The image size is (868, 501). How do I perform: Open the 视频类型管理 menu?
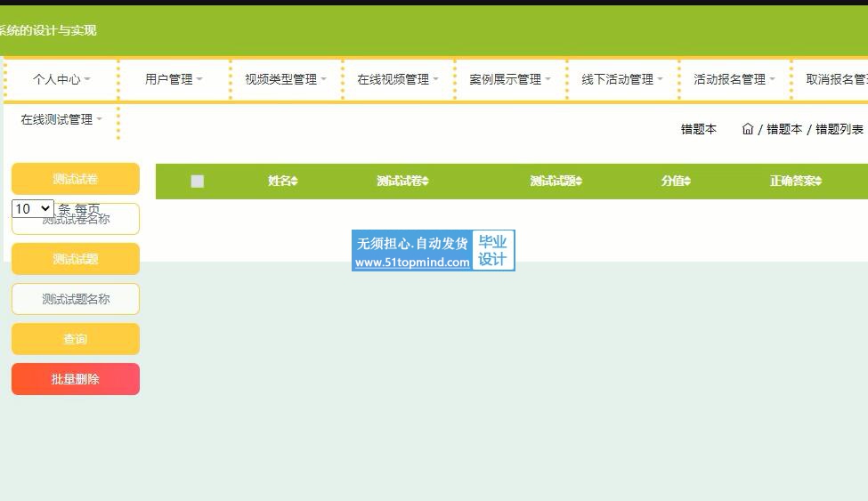(x=286, y=79)
